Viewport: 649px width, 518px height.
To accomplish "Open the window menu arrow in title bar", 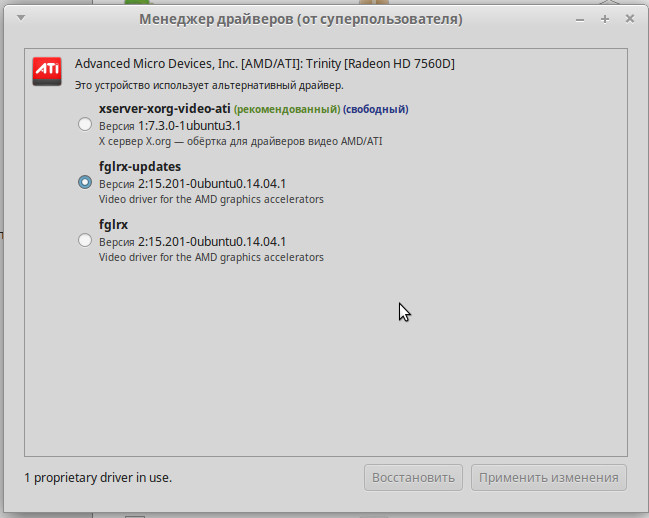I will (x=23, y=20).
